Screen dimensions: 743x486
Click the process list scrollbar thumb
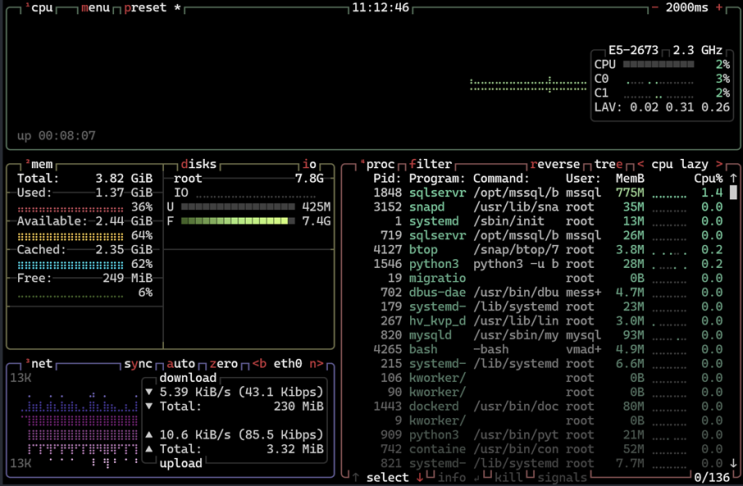[734, 192]
